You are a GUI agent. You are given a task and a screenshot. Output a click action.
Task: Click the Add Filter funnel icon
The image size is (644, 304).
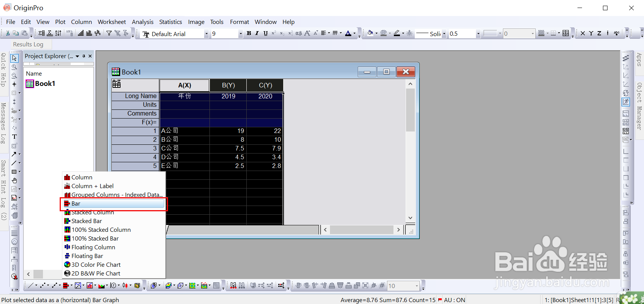(109, 33)
